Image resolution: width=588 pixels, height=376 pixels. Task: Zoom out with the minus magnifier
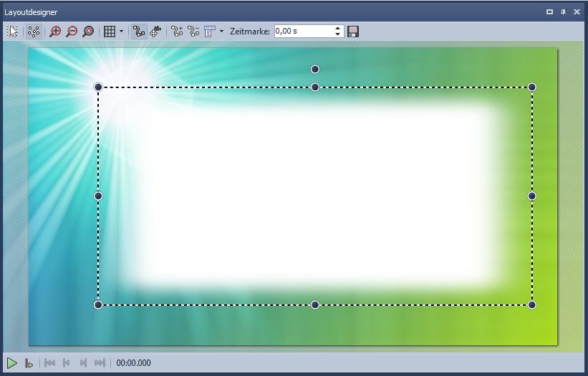[x=72, y=32]
